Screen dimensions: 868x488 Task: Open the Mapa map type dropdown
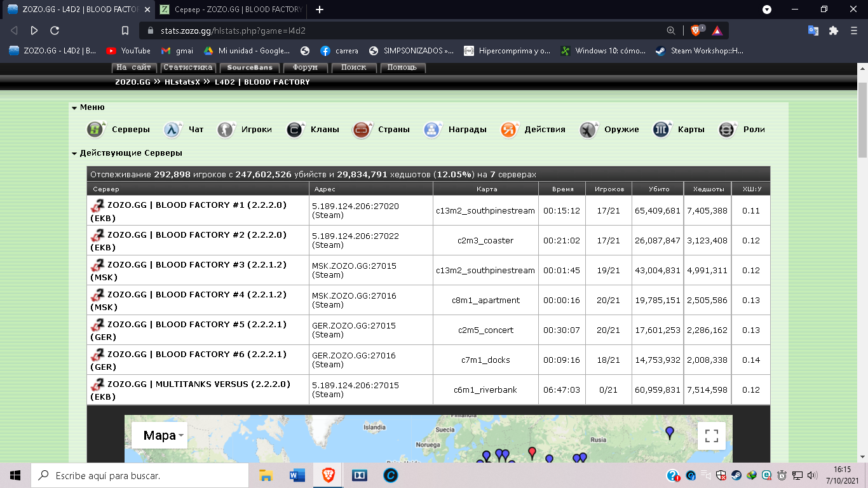coord(159,436)
